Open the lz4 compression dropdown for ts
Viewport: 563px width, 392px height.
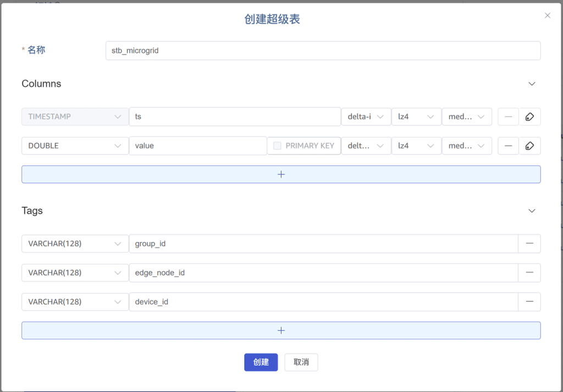coord(416,117)
